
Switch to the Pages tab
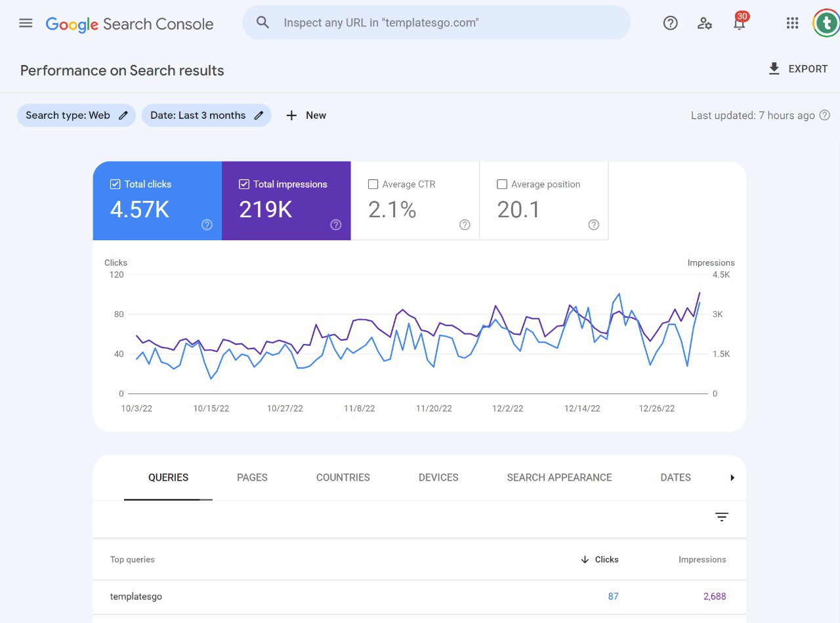[252, 478]
